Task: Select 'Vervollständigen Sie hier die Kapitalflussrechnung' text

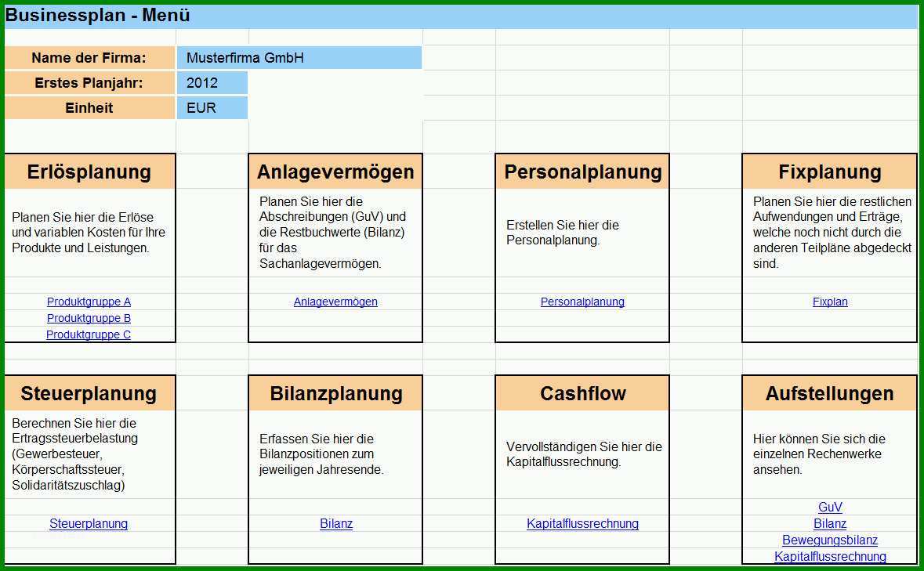Action: (x=584, y=454)
